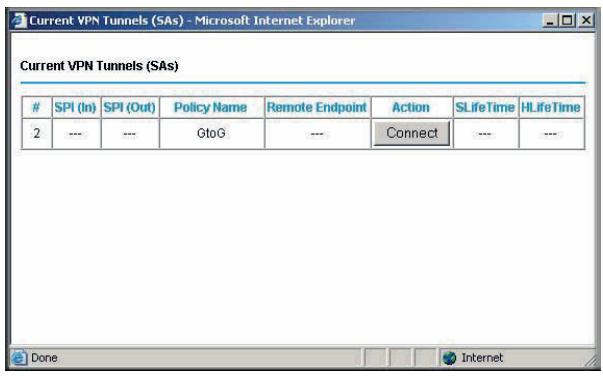
Task: Click the SPI (Out) column header
Action: pyautogui.click(x=130, y=107)
